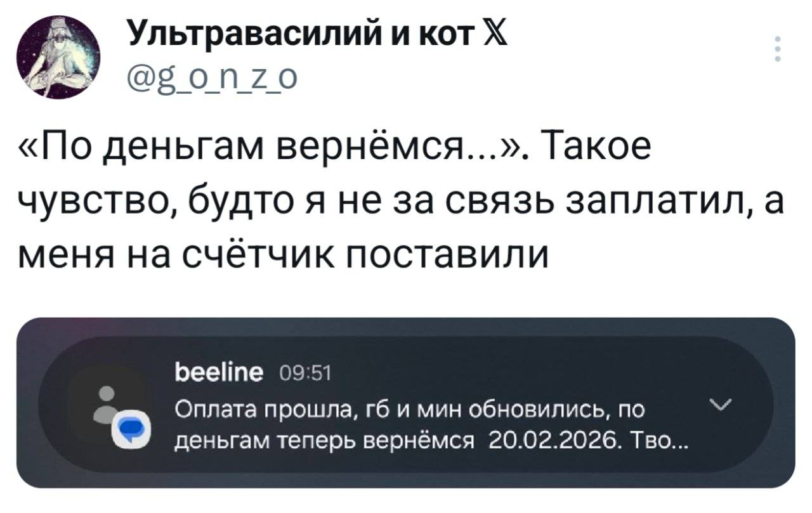Open the three-dot more options menu
The width and height of the screenshot is (812, 513).
(x=778, y=50)
